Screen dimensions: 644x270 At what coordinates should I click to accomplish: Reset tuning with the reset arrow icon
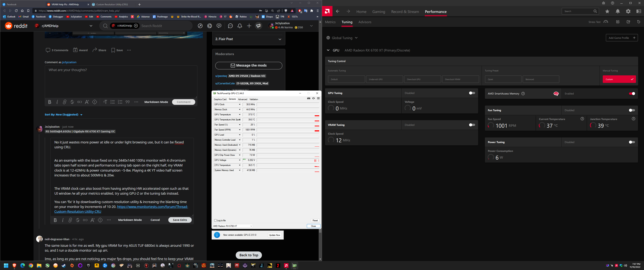[639, 22]
